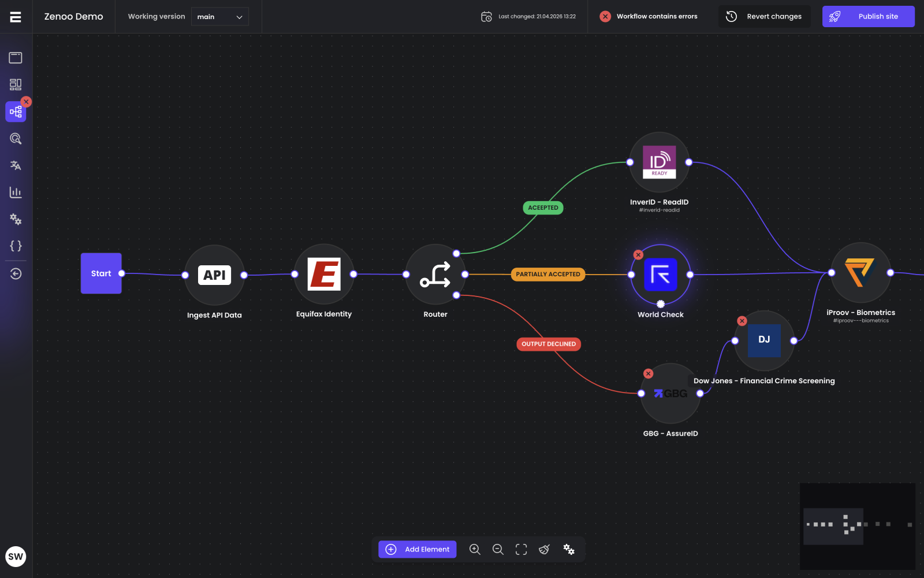Click Router's top output port
Screen dimensions: 924x578
coord(456,253)
